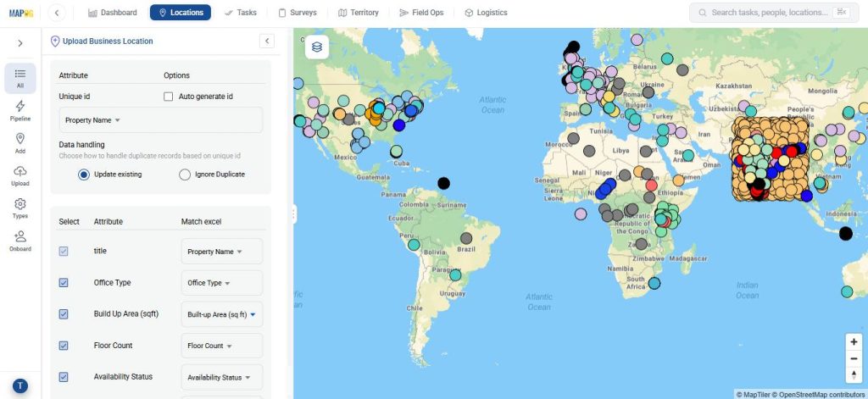Select the Ignore Duplicate radio option
Viewport: 868px width, 399px height.
pyautogui.click(x=185, y=175)
